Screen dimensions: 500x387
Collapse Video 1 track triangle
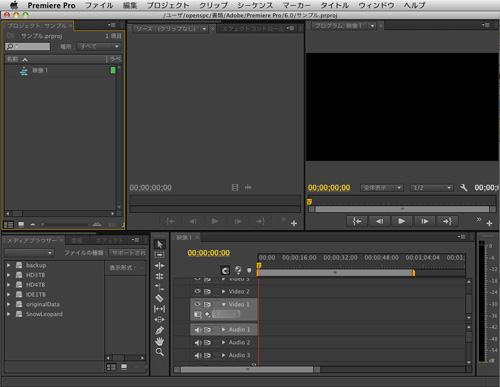click(223, 304)
